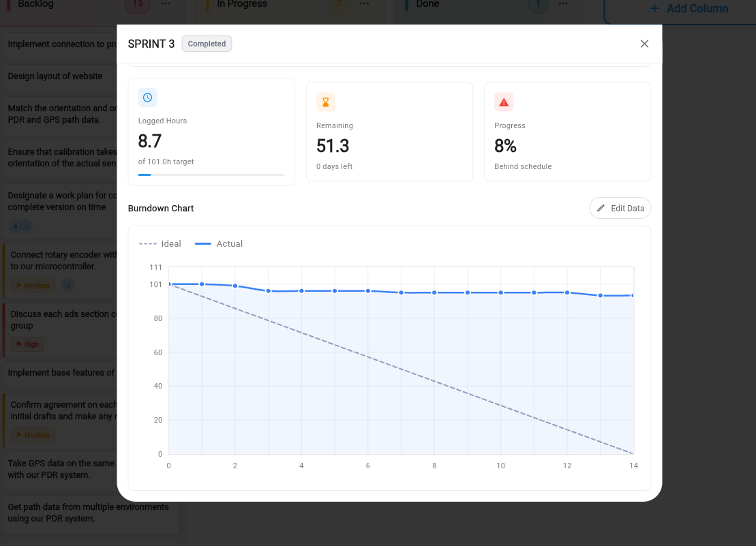This screenshot has width=756, height=546.
Task: Toggle the Ideal series in the chart legend
Action: click(160, 243)
